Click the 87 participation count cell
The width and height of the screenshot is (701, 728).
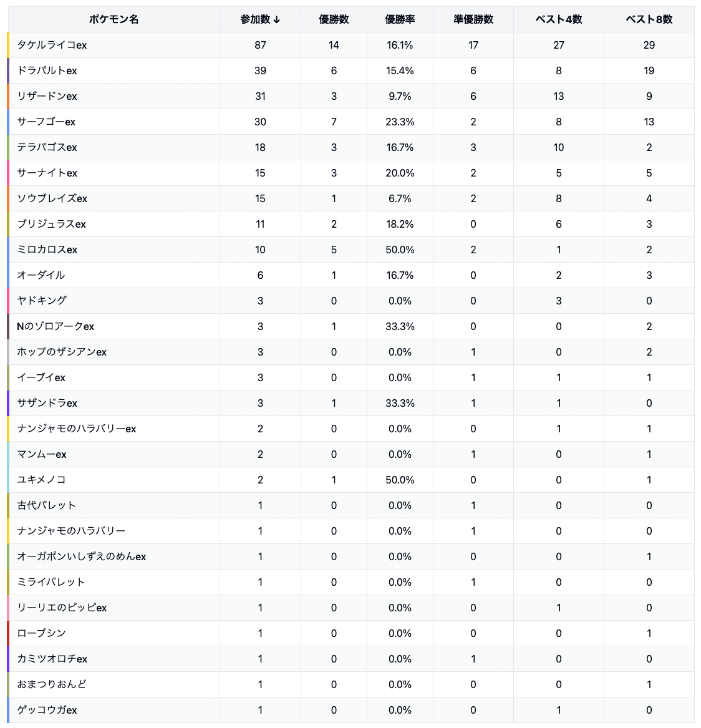[x=260, y=45]
